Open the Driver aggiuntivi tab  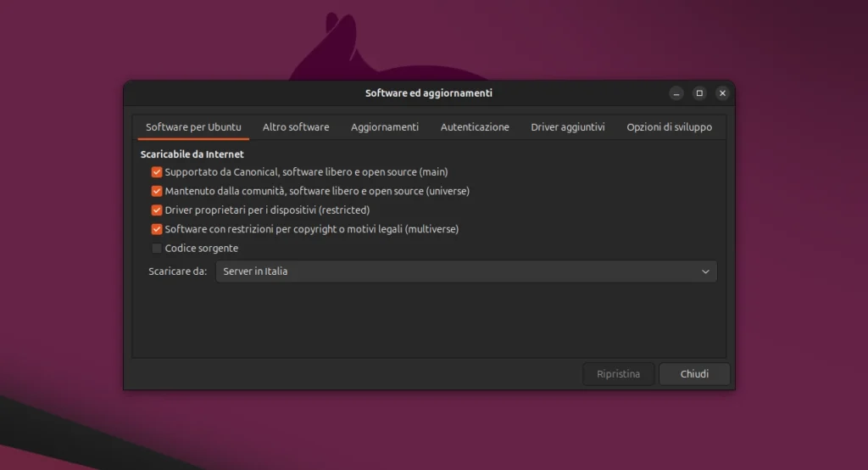click(x=567, y=127)
